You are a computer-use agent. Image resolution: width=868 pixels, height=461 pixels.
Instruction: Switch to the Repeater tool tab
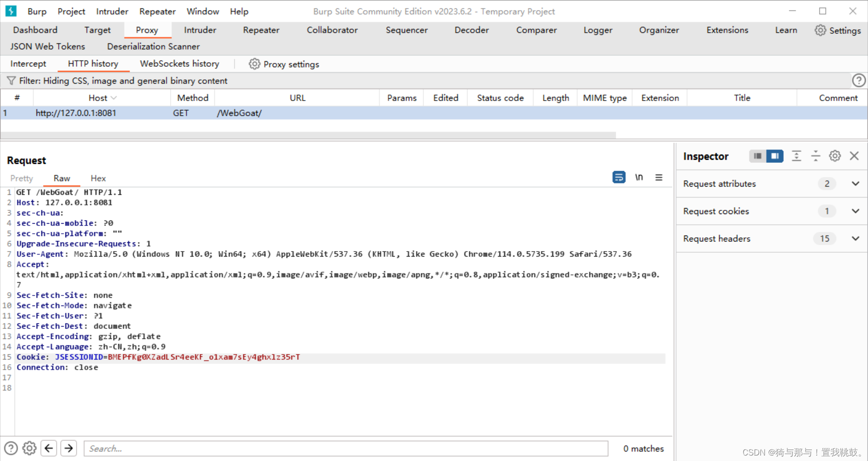point(261,30)
